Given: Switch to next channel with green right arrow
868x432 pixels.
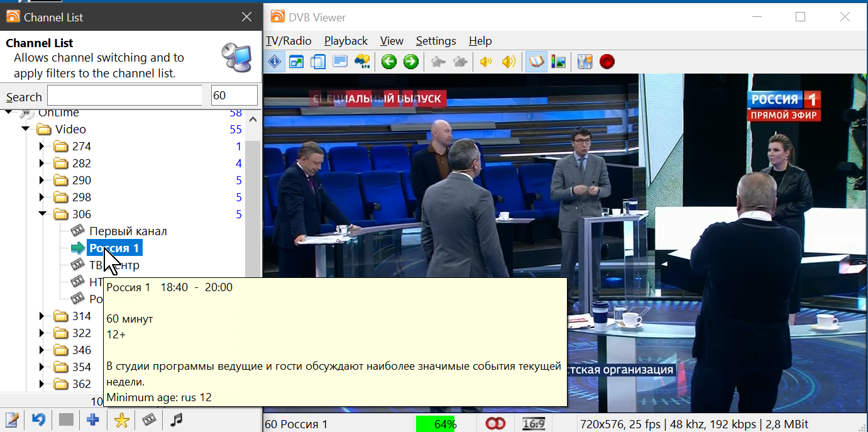Looking at the screenshot, I should [x=410, y=62].
